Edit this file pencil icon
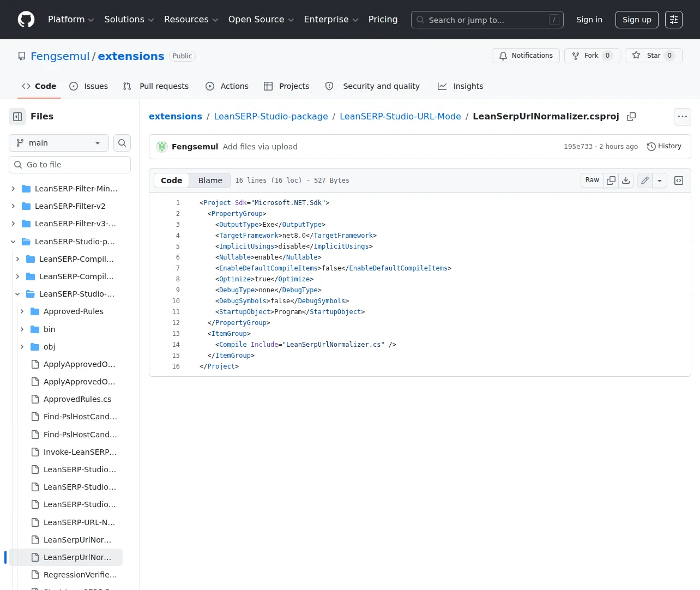 pyautogui.click(x=645, y=180)
